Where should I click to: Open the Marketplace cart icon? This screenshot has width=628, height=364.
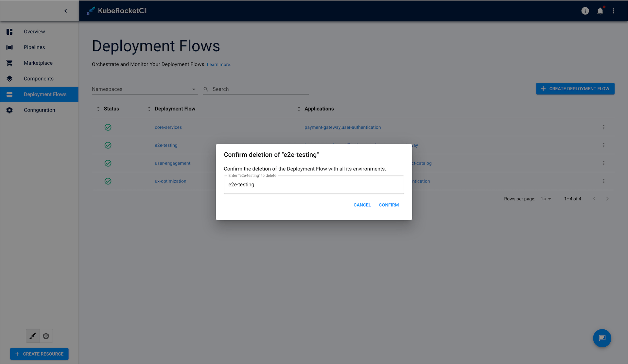coord(9,63)
